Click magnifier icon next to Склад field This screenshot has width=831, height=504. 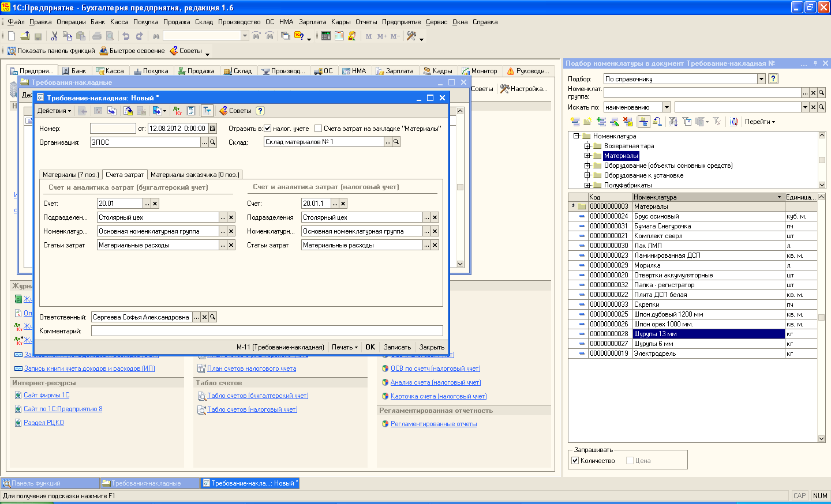[396, 142]
